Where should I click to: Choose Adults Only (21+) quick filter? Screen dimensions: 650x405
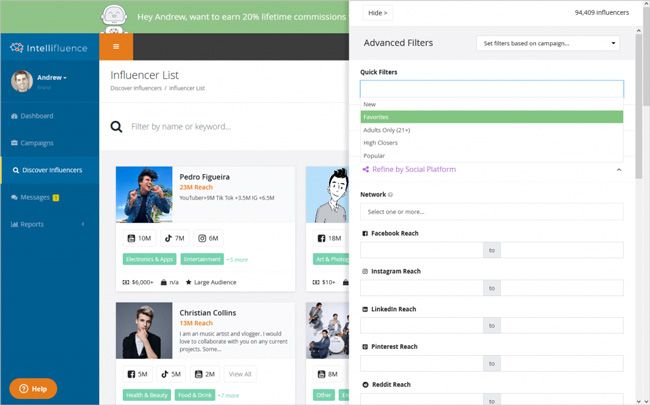(x=492, y=130)
